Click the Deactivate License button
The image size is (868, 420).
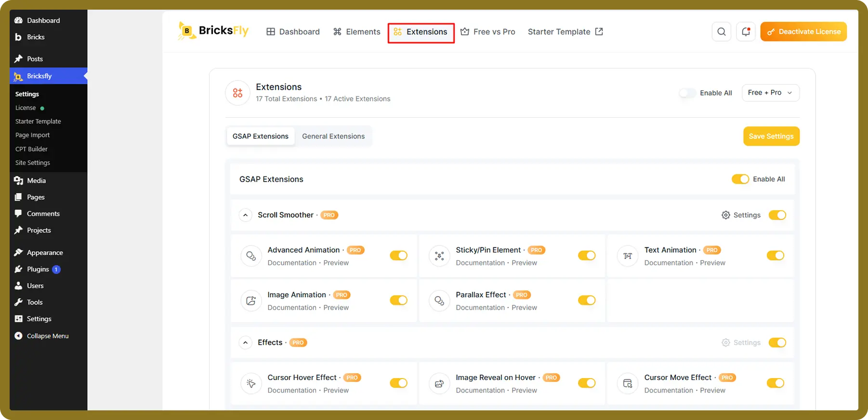(x=803, y=32)
